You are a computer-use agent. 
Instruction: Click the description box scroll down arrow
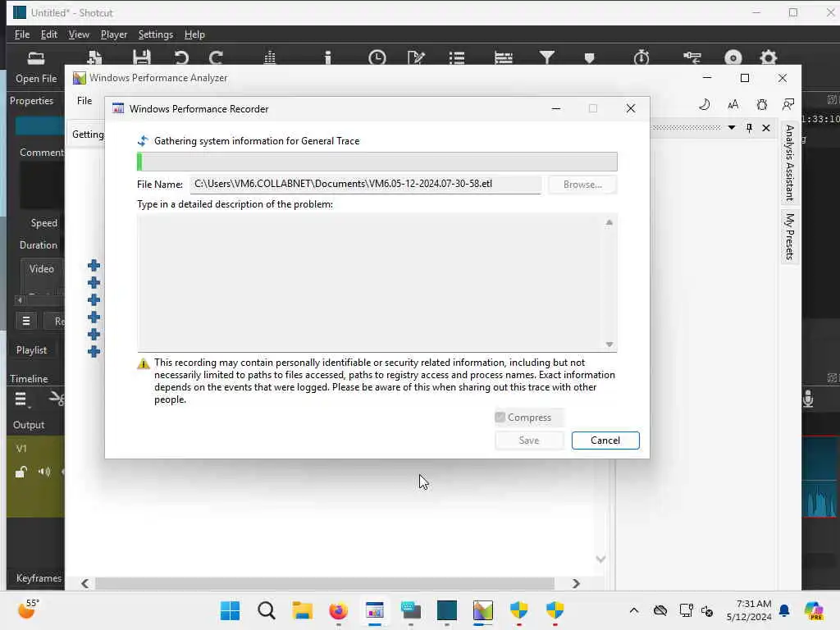609,345
